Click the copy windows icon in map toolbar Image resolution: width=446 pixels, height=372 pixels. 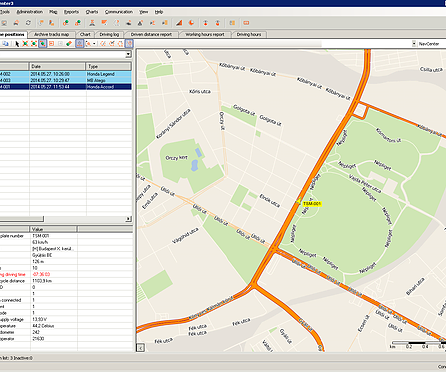point(6,44)
